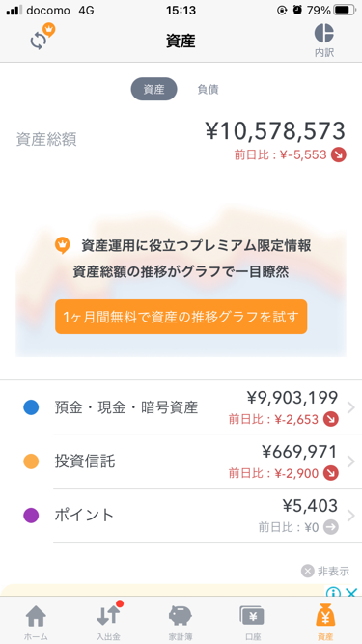This screenshot has width=362, height=644.
Task: Switch to the 負債 toggle option
Action: coord(209,89)
